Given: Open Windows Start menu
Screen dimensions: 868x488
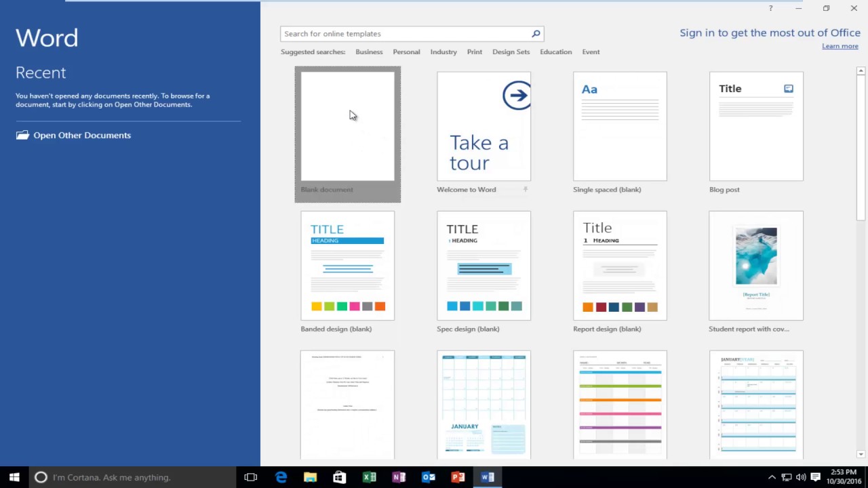Looking at the screenshot, I should tap(14, 477).
